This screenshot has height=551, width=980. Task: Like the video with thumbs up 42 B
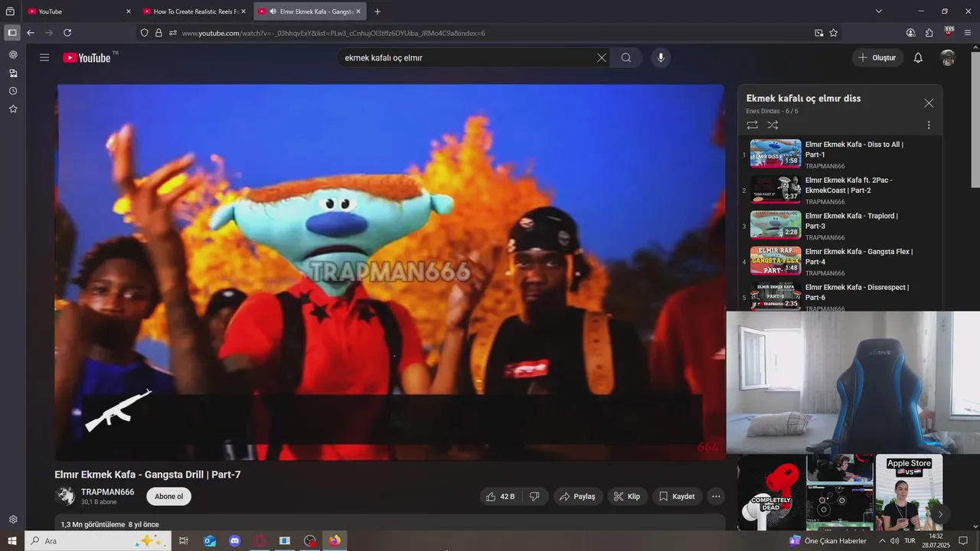click(x=500, y=497)
